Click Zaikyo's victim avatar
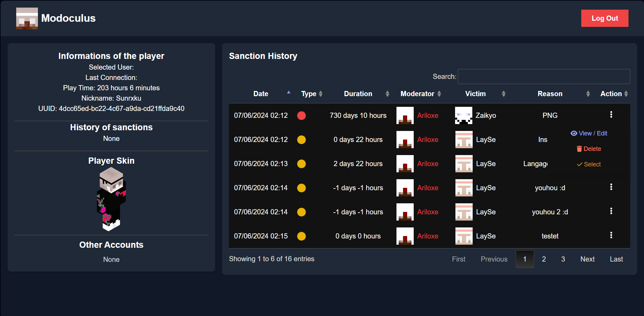Screen dimensions: 644x316 [464, 115]
